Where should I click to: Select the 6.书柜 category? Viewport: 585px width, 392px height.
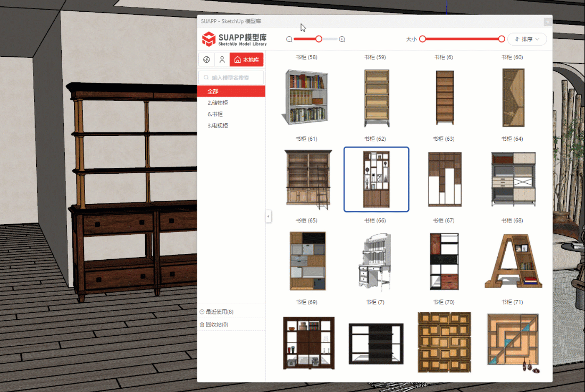pos(215,114)
